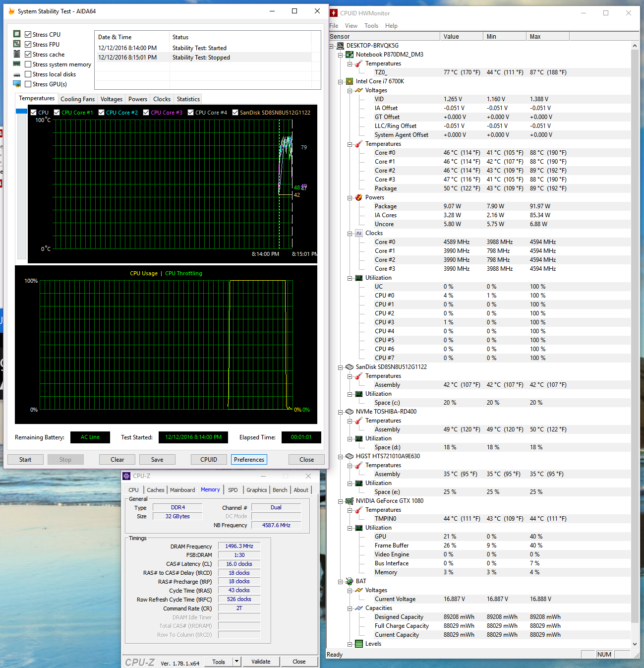
Task: Click the HWMonitor scroll down arrow
Action: (x=635, y=644)
